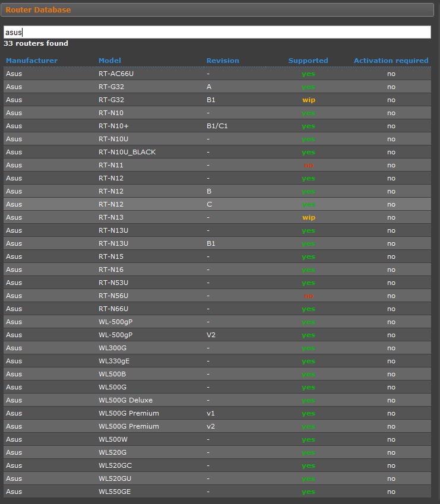Image resolution: width=440 pixels, height=504 pixels.
Task: Select the RT-N66U model cell
Action: [x=113, y=309]
